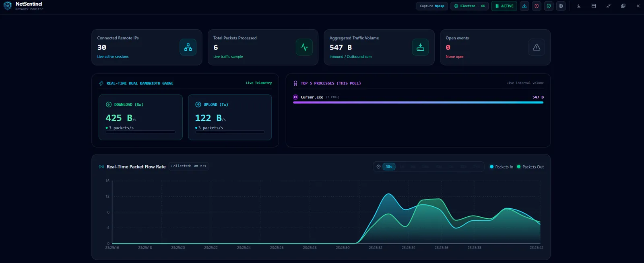
Task: Click the Connected Remote IPs card
Action: [147, 47]
